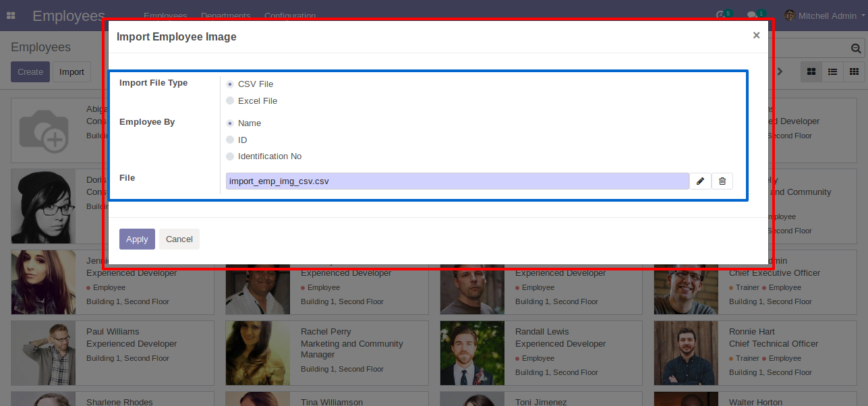868x406 pixels.
Task: Click the search magnifier icon
Action: [856, 49]
